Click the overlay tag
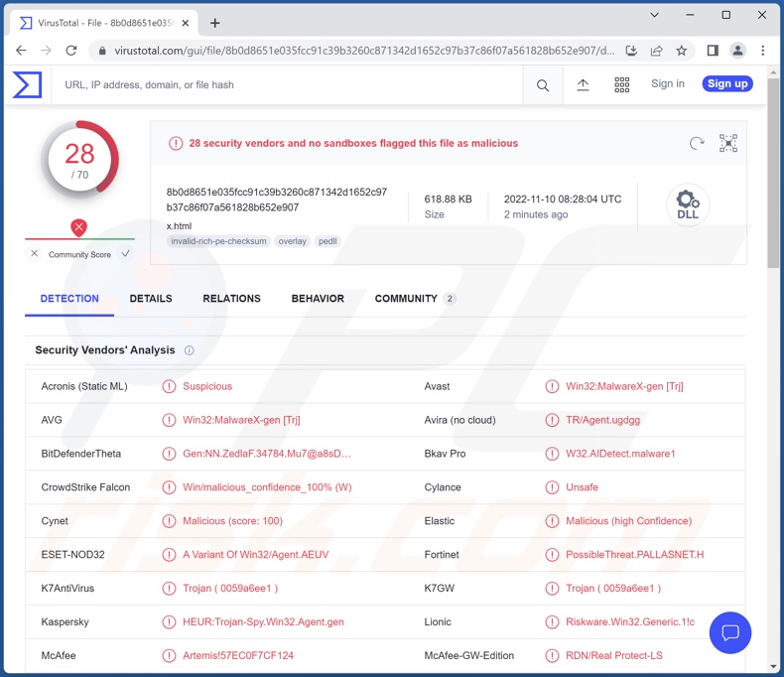 point(292,241)
